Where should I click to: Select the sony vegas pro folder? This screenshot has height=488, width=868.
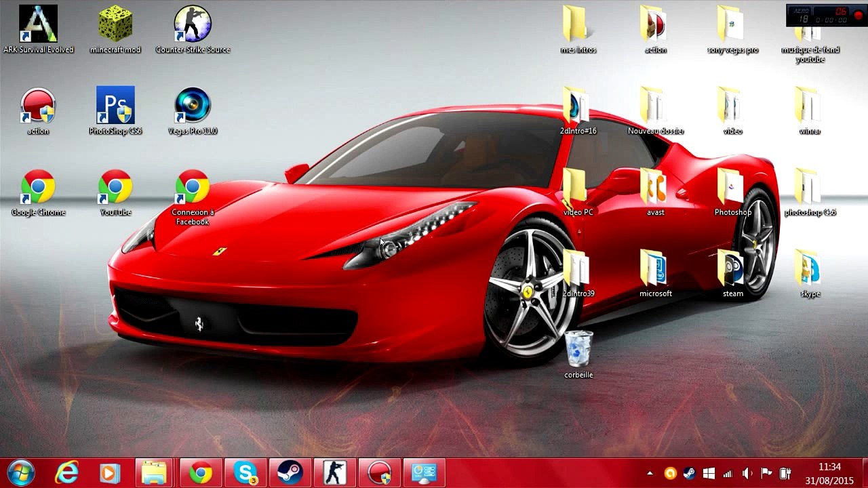tap(732, 25)
